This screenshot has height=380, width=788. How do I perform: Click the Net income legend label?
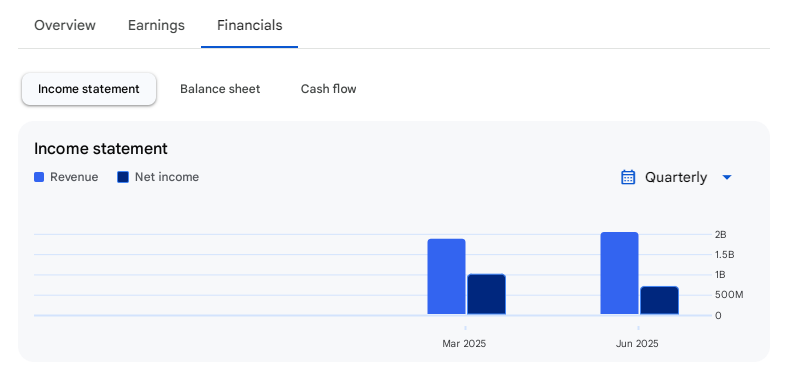167,177
